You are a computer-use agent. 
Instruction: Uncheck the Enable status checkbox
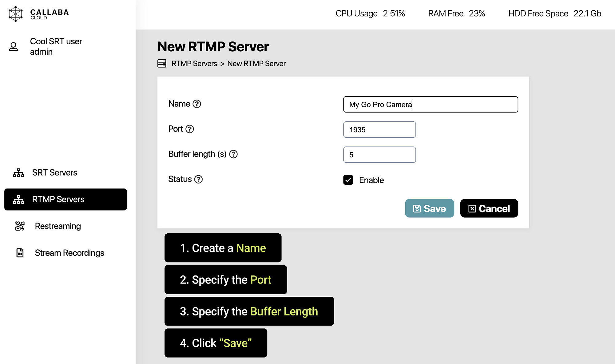348,180
